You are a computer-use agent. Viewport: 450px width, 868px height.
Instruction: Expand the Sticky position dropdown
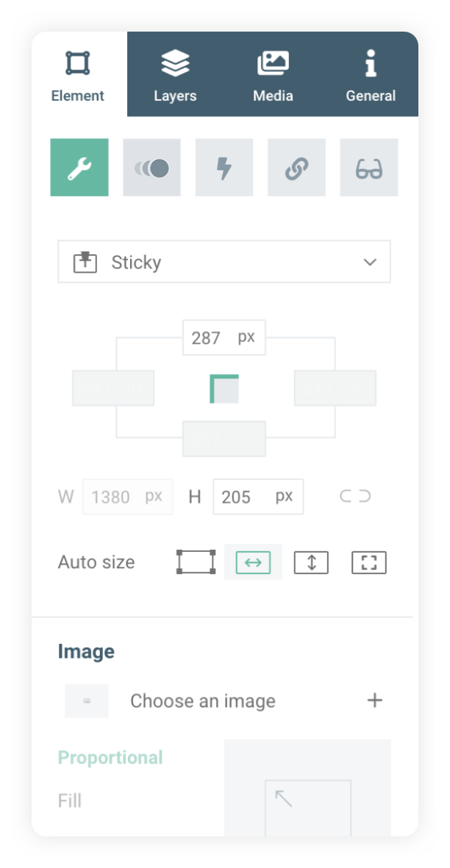pos(224,262)
